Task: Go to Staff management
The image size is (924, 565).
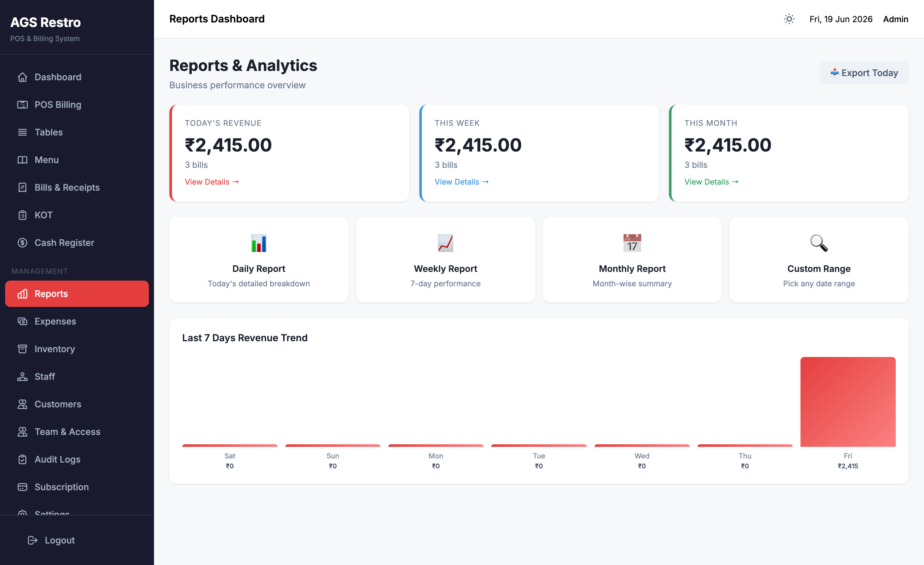Action: [77, 376]
